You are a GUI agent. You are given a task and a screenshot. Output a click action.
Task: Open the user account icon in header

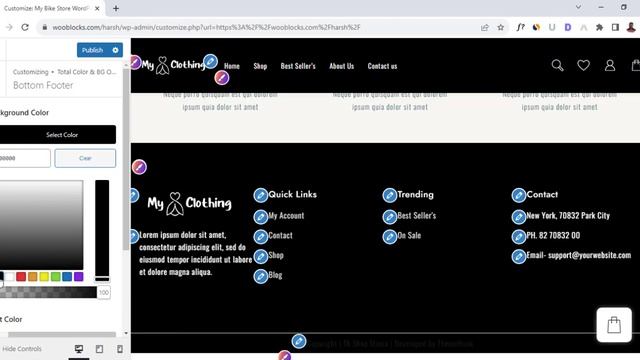(x=610, y=65)
